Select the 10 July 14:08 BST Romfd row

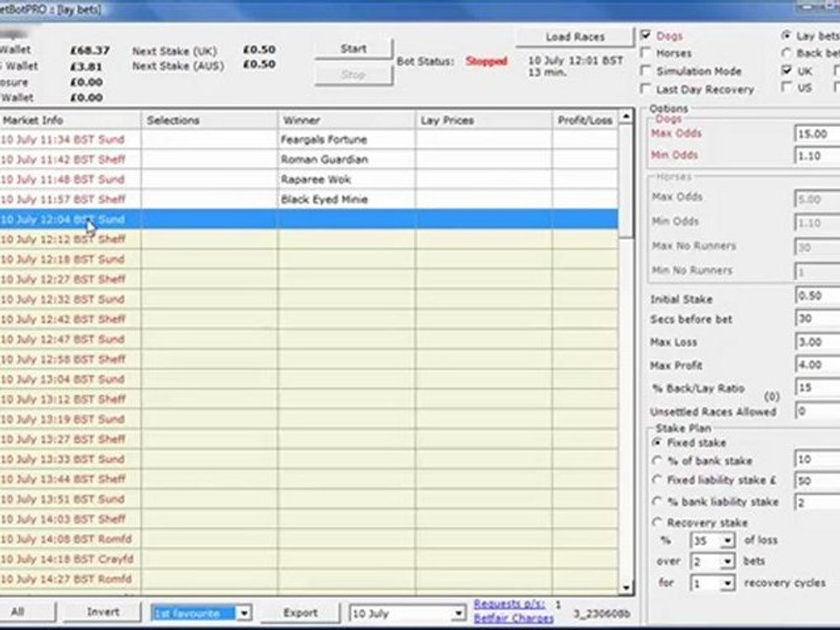point(309,539)
